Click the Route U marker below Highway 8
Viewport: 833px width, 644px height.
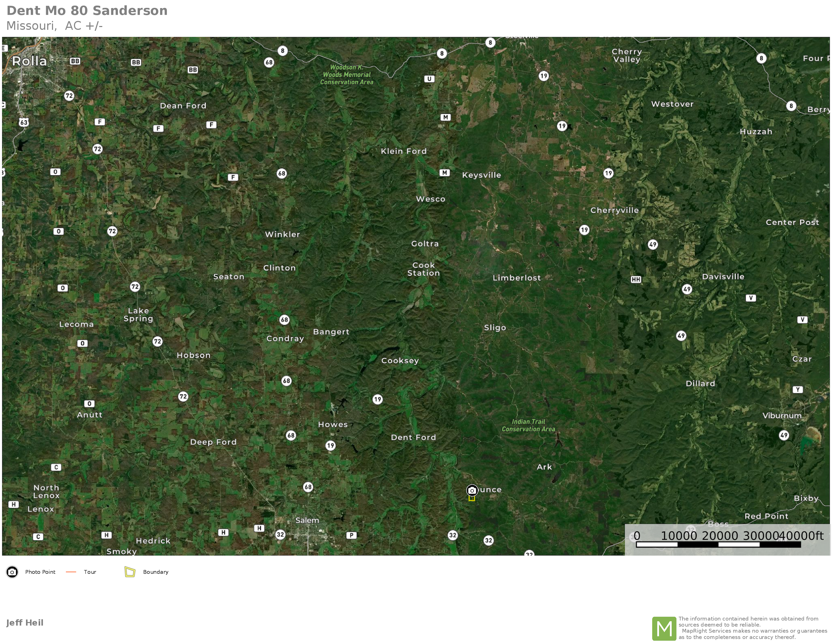[430, 79]
